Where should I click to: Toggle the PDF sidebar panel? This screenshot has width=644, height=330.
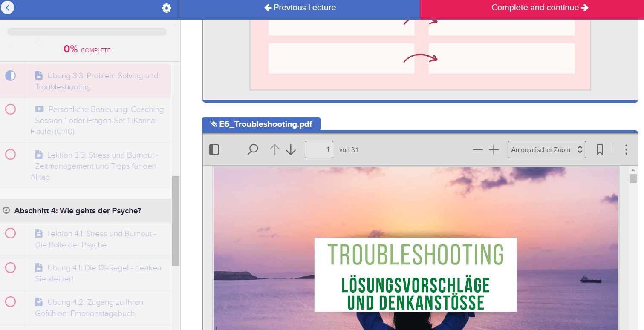pos(214,149)
